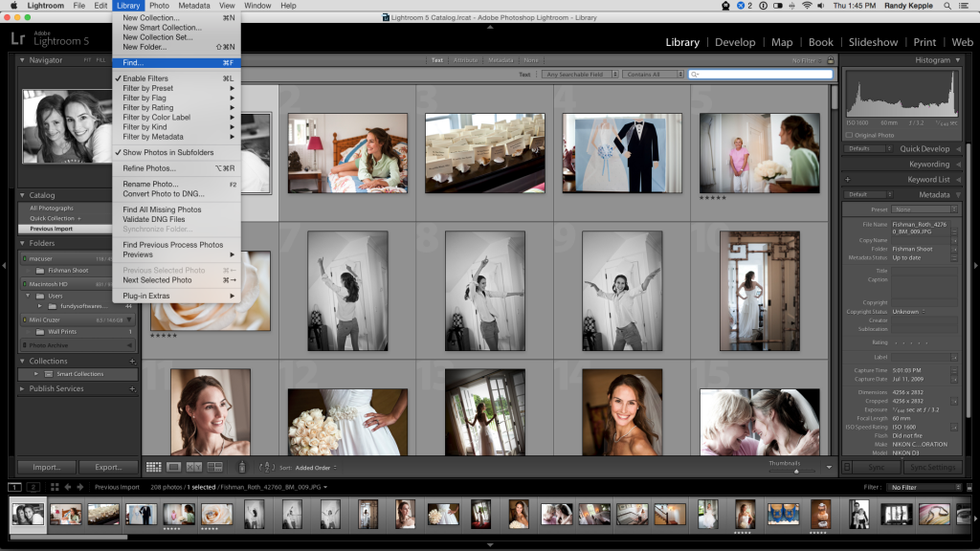
Task: Open macOS Spotlight search icon
Action: point(947,6)
